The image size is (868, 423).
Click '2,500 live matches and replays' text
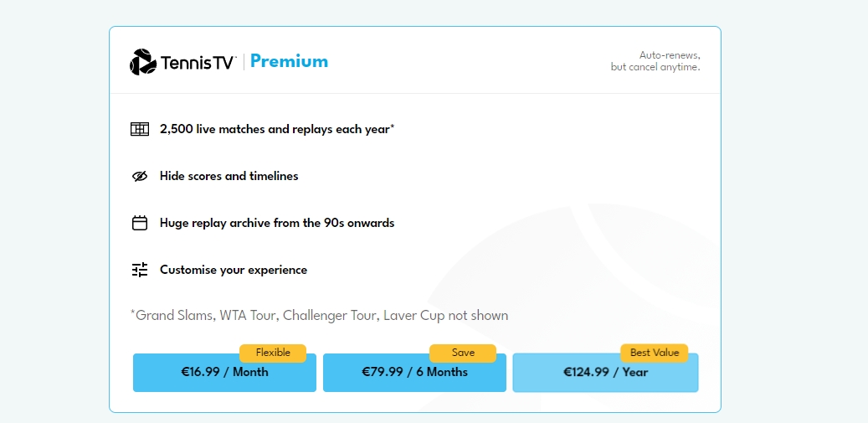click(x=247, y=130)
